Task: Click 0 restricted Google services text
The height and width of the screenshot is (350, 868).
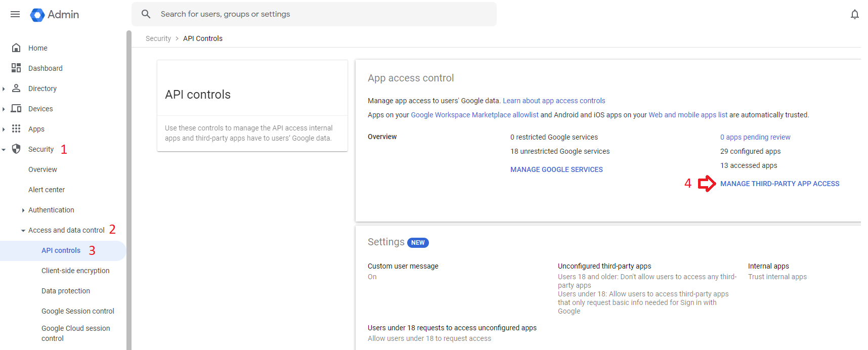Action: click(x=554, y=137)
